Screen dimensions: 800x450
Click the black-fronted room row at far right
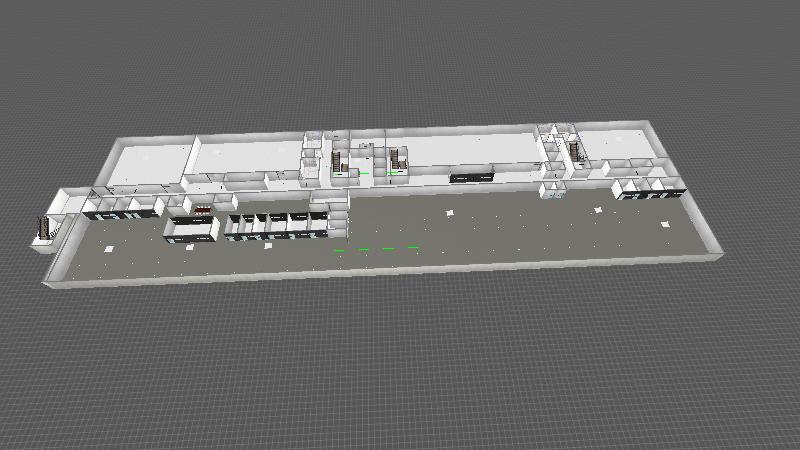point(648,190)
